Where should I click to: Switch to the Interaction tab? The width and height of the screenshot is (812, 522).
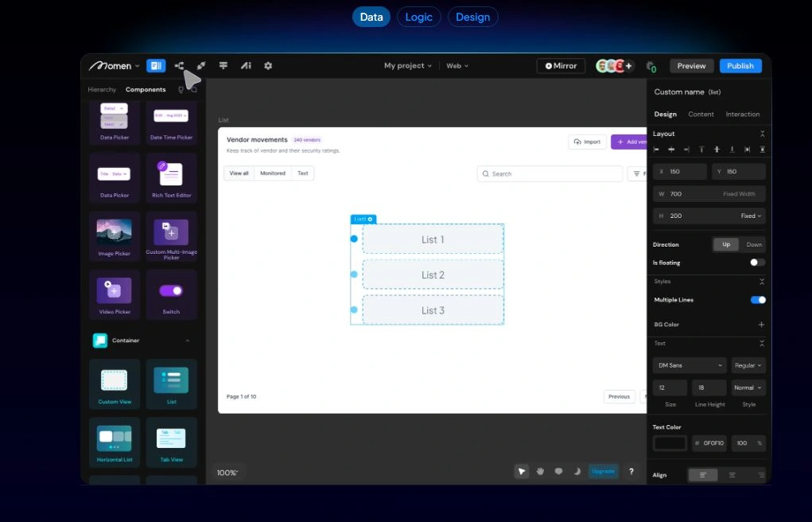[742, 115]
